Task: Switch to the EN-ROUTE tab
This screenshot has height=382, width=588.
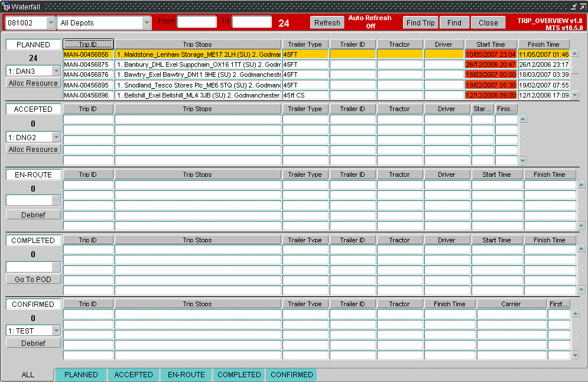Action: [186, 374]
